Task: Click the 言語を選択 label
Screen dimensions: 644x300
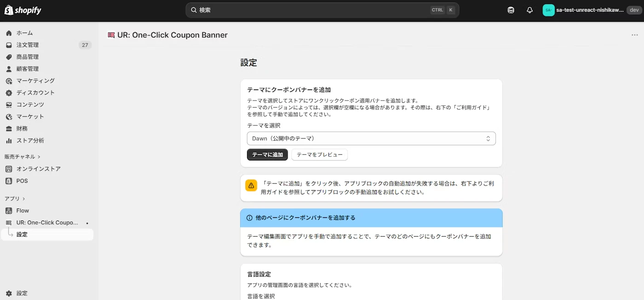Action: coord(261,296)
